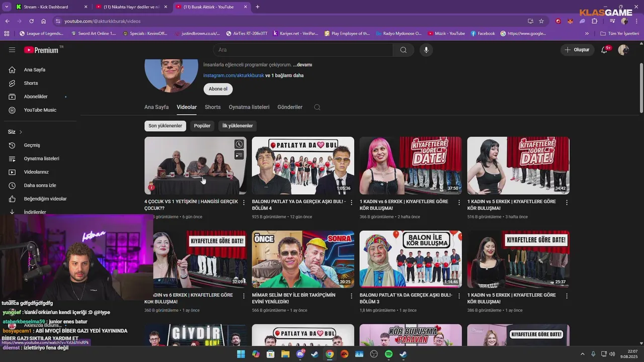The height and width of the screenshot is (362, 644).
Task: Open the Oynatma listeleri channel tab
Action: 249,107
